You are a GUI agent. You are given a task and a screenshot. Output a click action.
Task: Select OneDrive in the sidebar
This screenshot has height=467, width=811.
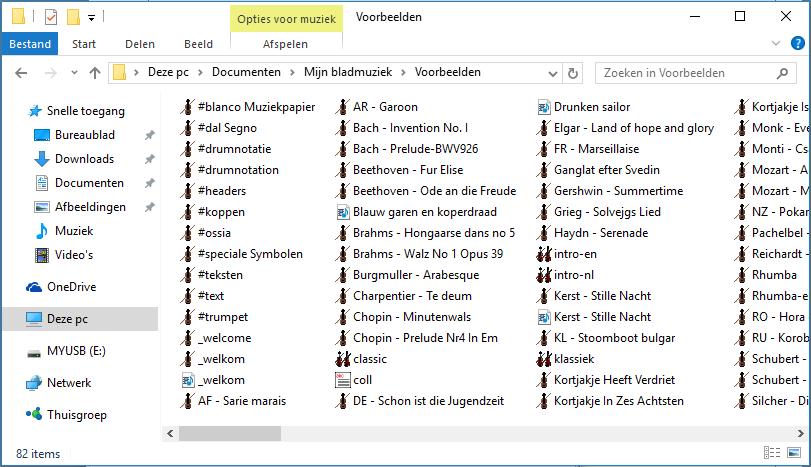(x=71, y=287)
